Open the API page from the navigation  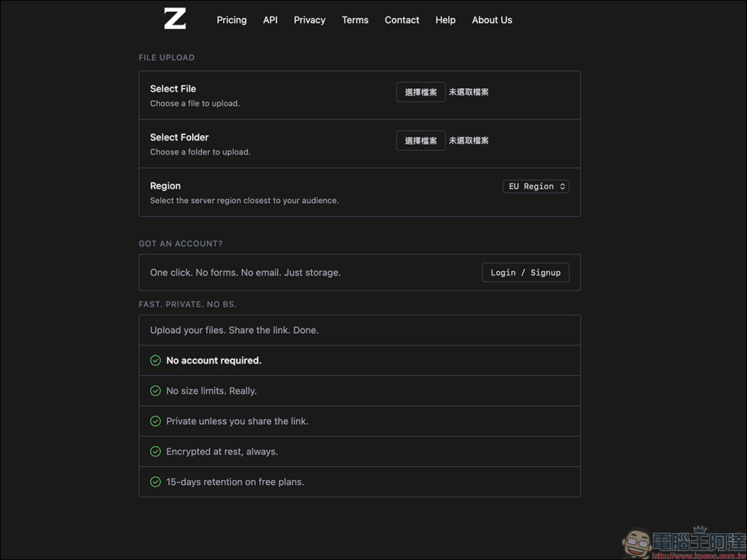pyautogui.click(x=270, y=20)
